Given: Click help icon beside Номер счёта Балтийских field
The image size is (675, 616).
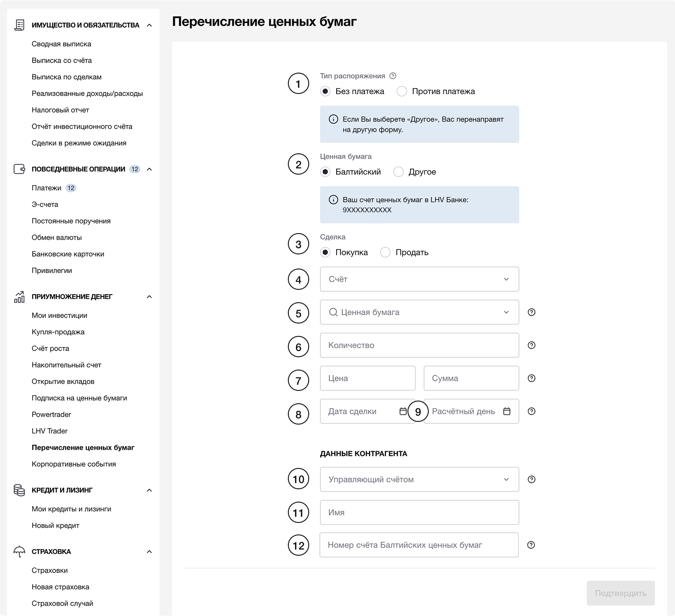Looking at the screenshot, I should 531,545.
